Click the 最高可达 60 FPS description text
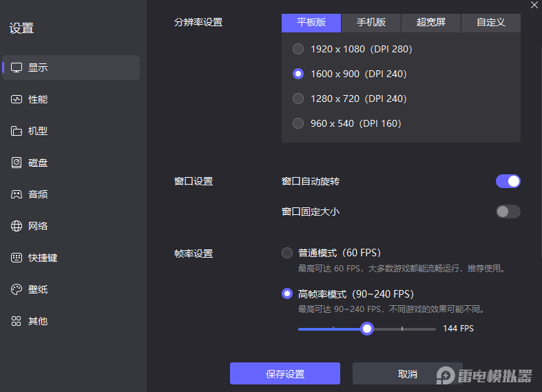 [403, 269]
